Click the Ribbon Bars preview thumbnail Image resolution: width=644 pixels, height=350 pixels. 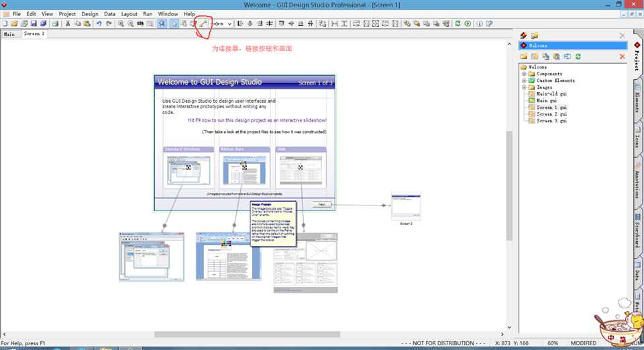244,170
